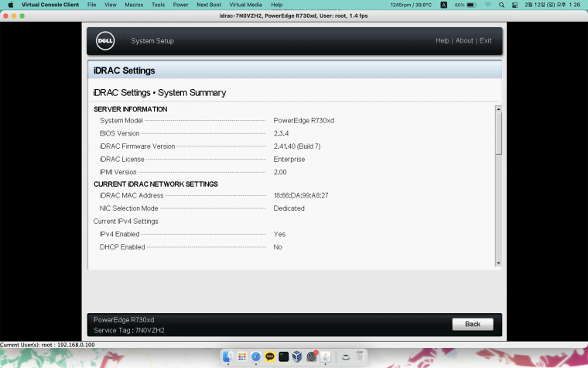Close the Virtual Console window
The width and height of the screenshot is (588, 368).
coord(5,15)
